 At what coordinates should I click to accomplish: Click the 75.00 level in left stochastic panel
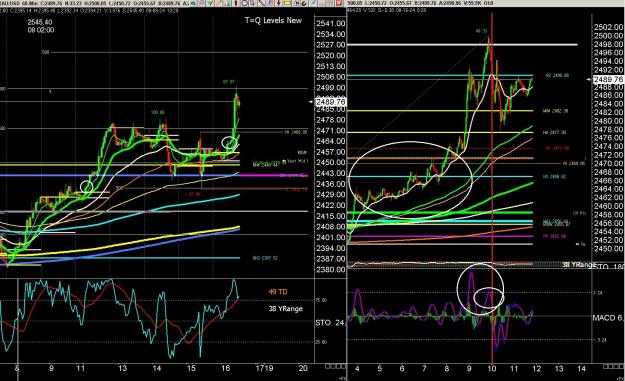pos(321,300)
